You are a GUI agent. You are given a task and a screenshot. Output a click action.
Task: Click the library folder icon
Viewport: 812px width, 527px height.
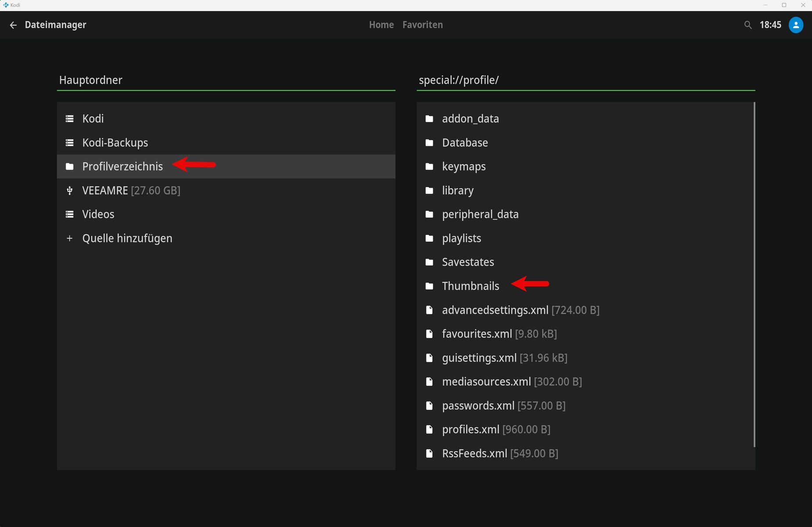(429, 191)
